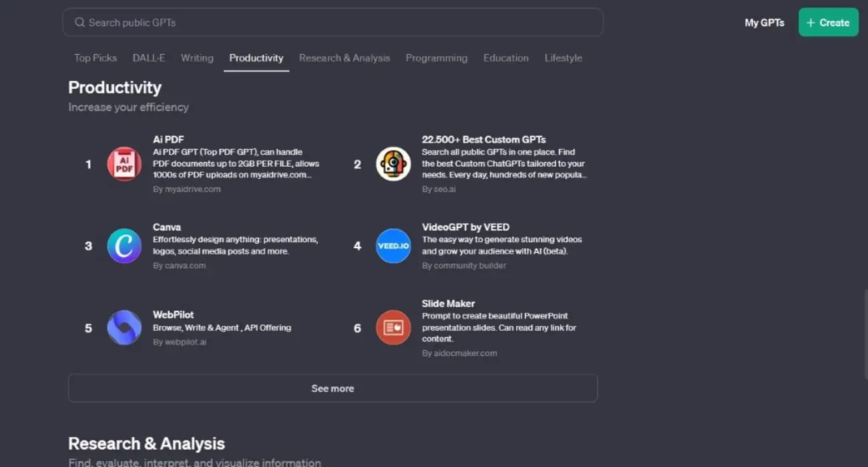Click 'By webpilot.ai' author text
This screenshot has width=868, height=467.
pos(180,342)
